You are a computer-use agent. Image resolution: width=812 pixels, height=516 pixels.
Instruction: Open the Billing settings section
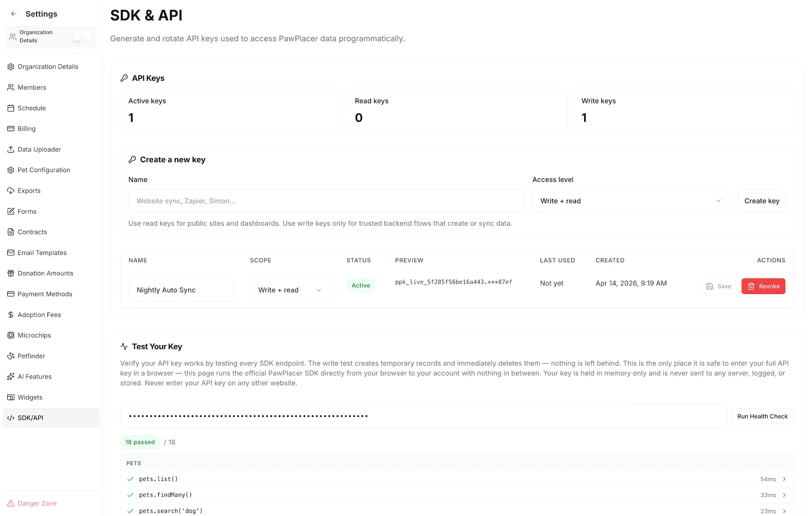pyautogui.click(x=27, y=128)
